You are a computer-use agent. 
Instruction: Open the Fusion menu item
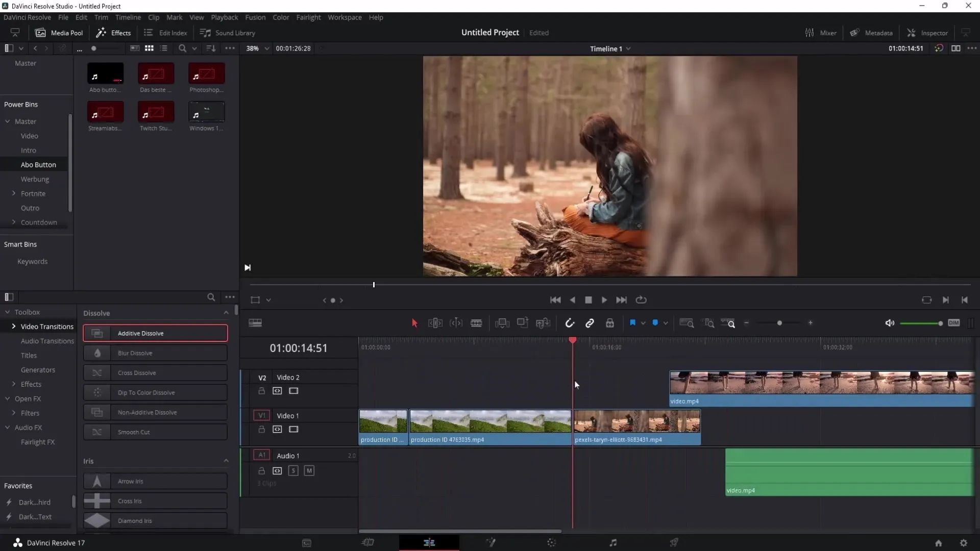(x=254, y=17)
